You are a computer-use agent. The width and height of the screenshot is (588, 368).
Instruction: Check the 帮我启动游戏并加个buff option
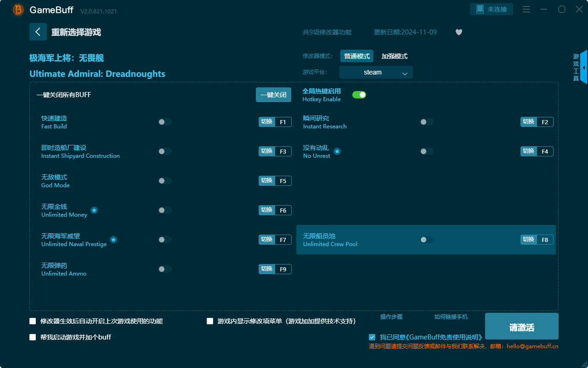pyautogui.click(x=32, y=337)
